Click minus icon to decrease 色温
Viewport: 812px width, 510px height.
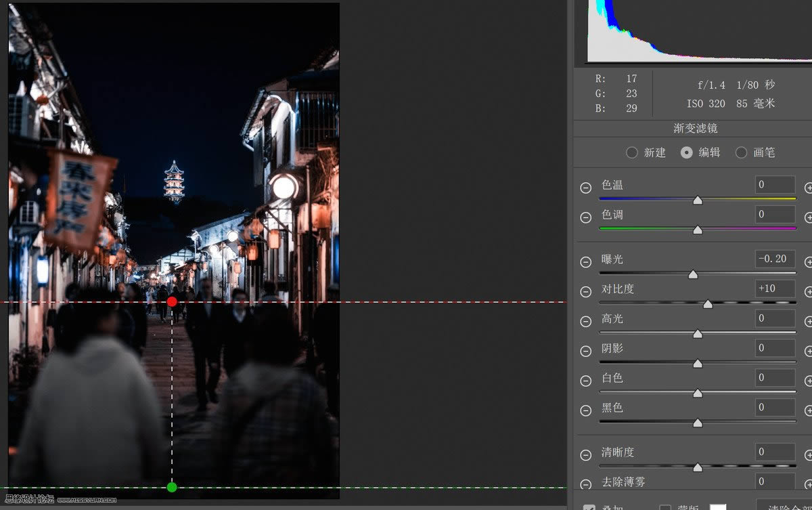point(586,188)
